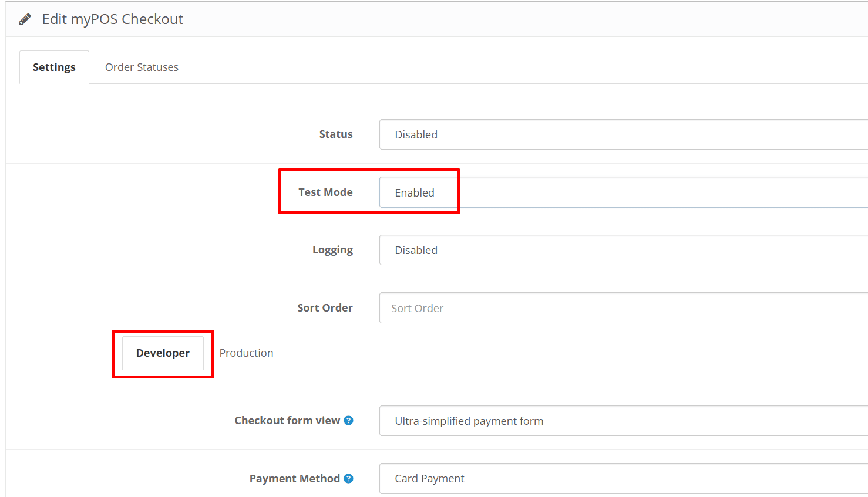Image resolution: width=868 pixels, height=497 pixels.
Task: Click the pencil icon beside Edit myPOS Checkout
Action: [25, 19]
